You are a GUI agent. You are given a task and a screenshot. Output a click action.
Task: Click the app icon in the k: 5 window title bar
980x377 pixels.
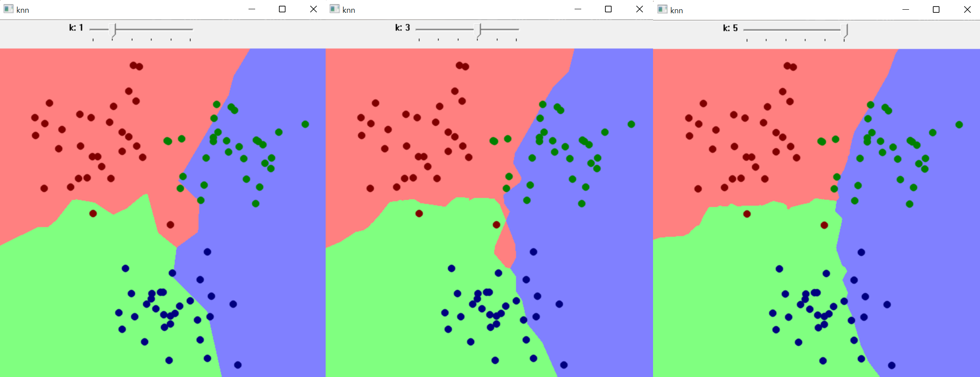click(662, 10)
